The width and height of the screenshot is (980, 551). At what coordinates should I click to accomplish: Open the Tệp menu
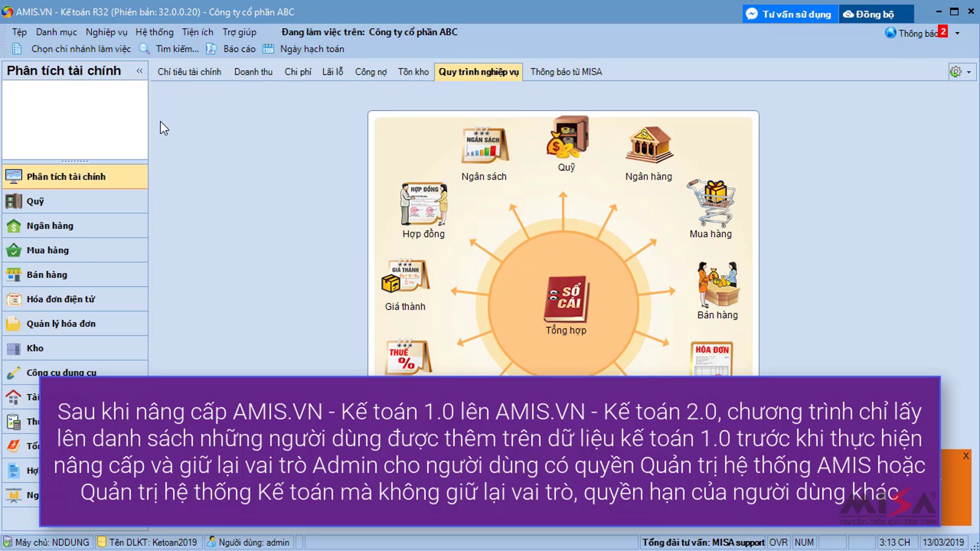(19, 32)
